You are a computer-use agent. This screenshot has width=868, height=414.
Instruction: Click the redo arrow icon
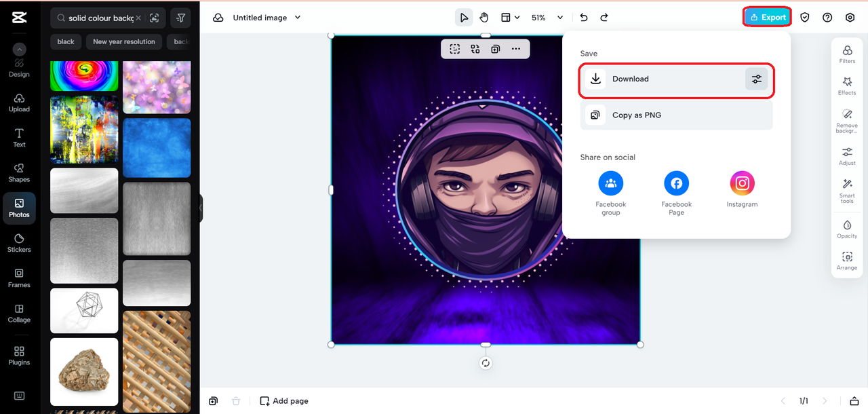(604, 18)
